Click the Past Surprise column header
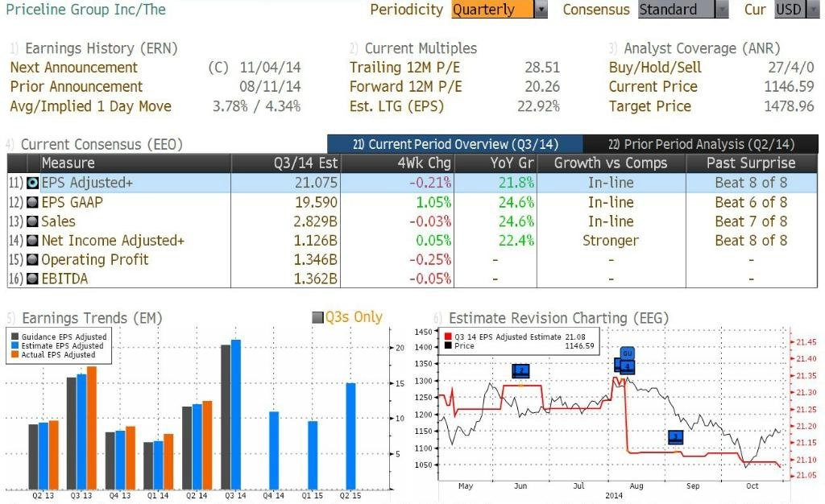825x504 pixels. pos(752,163)
